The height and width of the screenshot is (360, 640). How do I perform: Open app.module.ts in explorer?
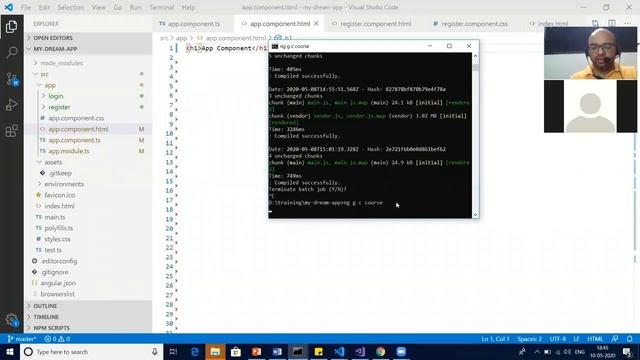69,151
